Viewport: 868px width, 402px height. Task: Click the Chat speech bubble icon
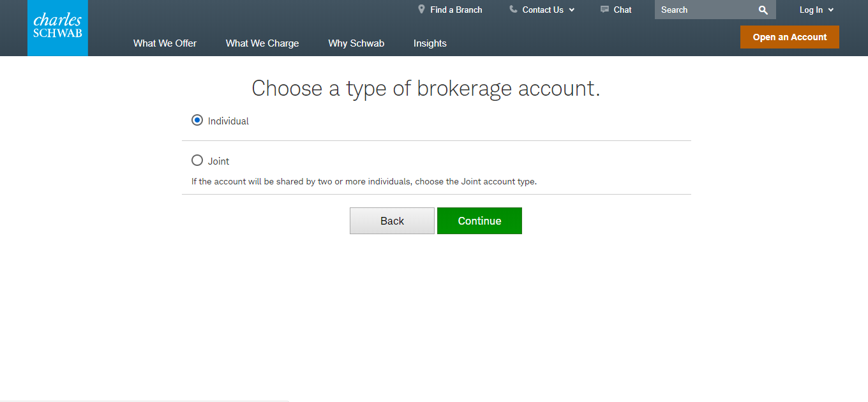[x=604, y=10]
